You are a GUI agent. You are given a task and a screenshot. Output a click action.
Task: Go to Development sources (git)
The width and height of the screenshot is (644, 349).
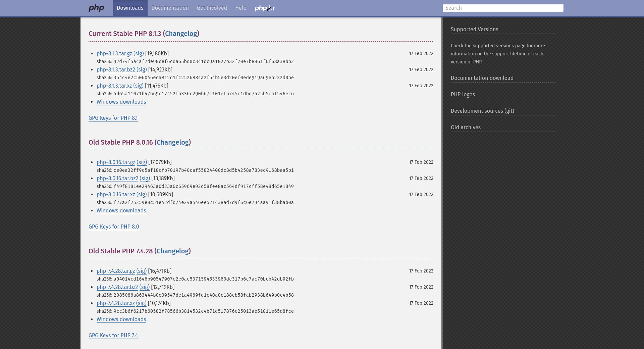pos(482,111)
